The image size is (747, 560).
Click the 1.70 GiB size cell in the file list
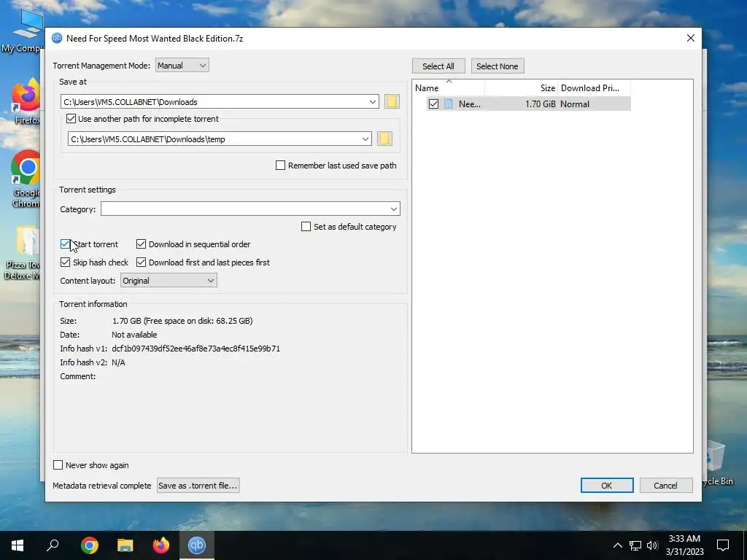[541, 104]
